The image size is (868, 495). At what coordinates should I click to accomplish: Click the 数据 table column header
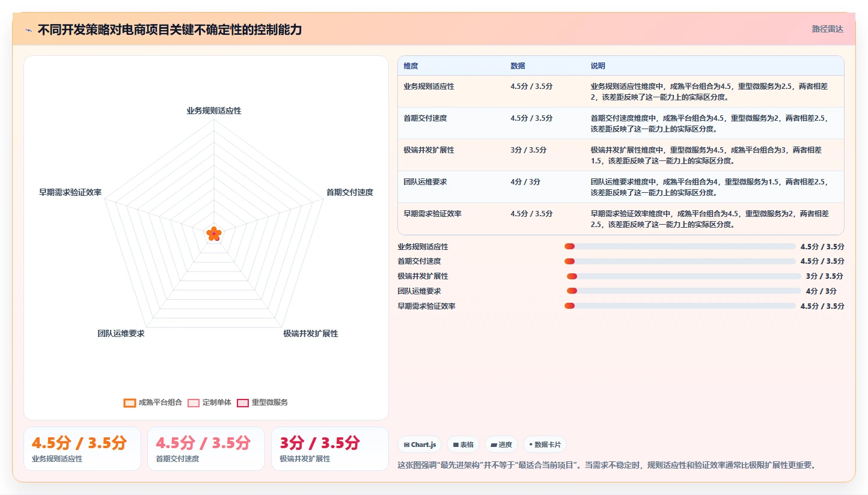[518, 66]
